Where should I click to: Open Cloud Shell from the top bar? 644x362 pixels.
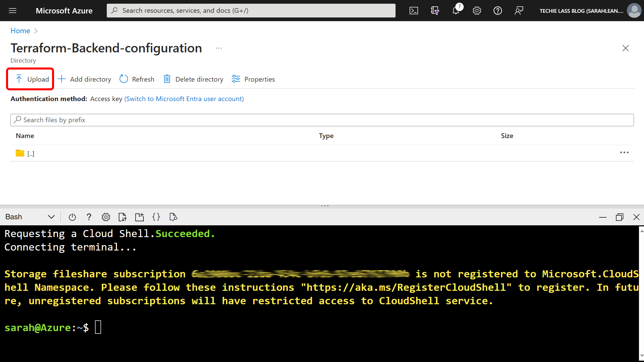(414, 10)
